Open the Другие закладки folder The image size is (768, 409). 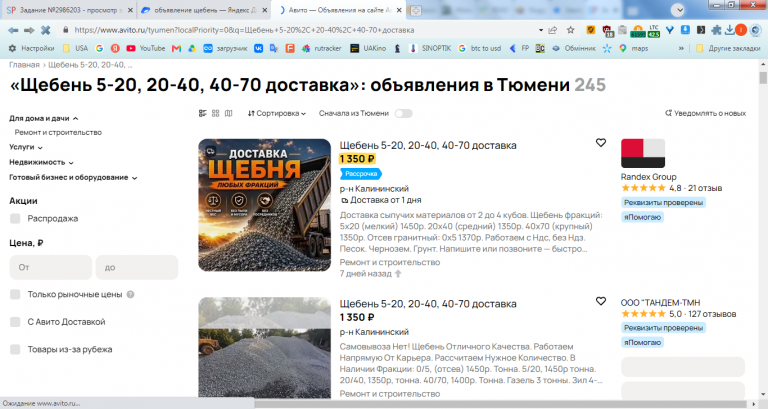727,48
